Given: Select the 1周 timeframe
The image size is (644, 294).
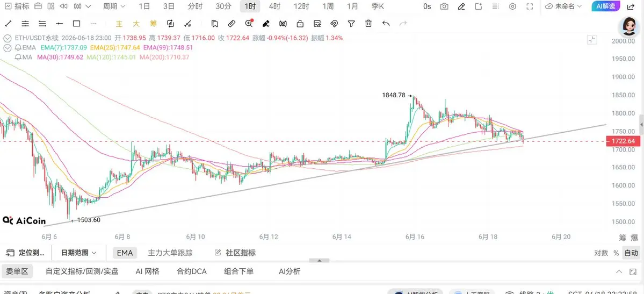Looking at the screenshot, I should (328, 6).
